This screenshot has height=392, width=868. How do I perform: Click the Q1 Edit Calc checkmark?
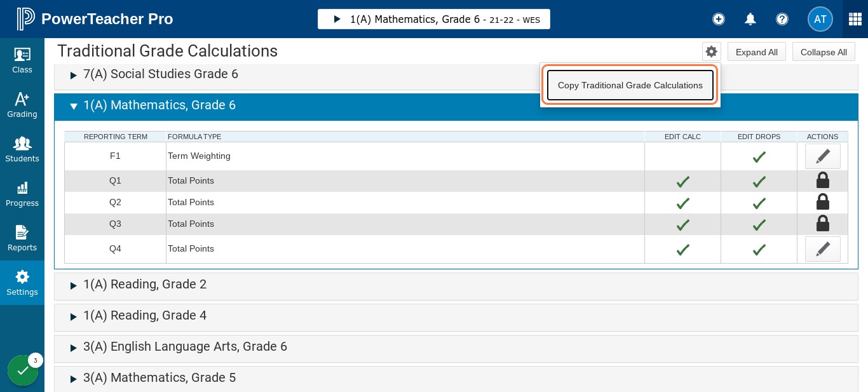click(x=683, y=182)
